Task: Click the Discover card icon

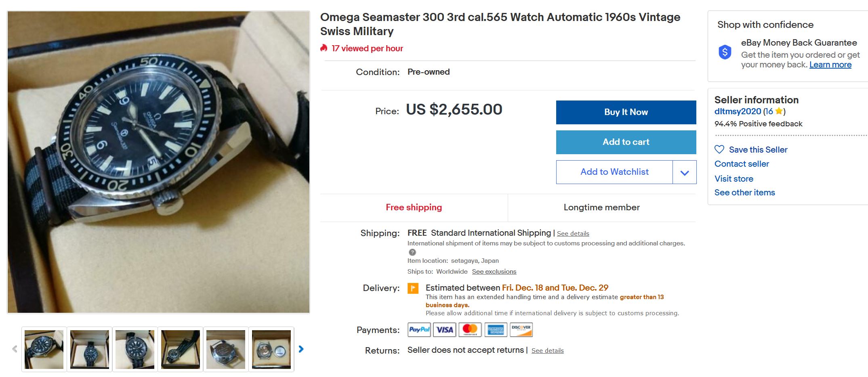Action: tap(521, 330)
